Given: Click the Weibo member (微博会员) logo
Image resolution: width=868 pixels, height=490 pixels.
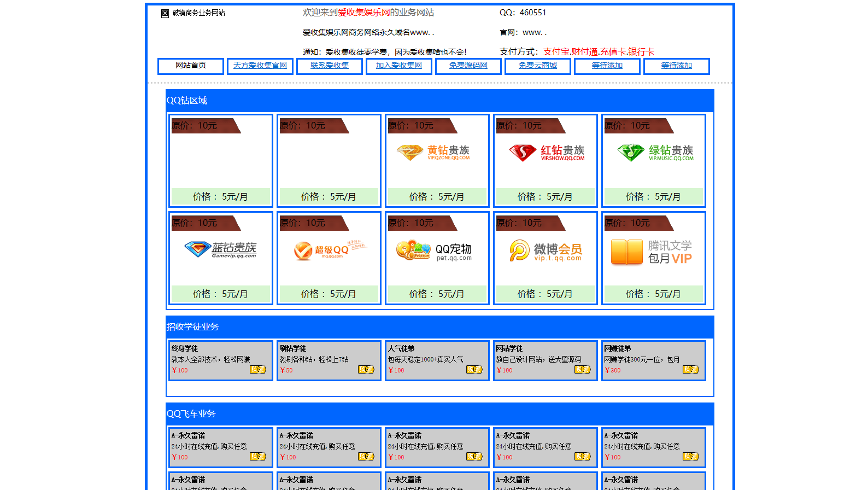Looking at the screenshot, I should tap(546, 250).
